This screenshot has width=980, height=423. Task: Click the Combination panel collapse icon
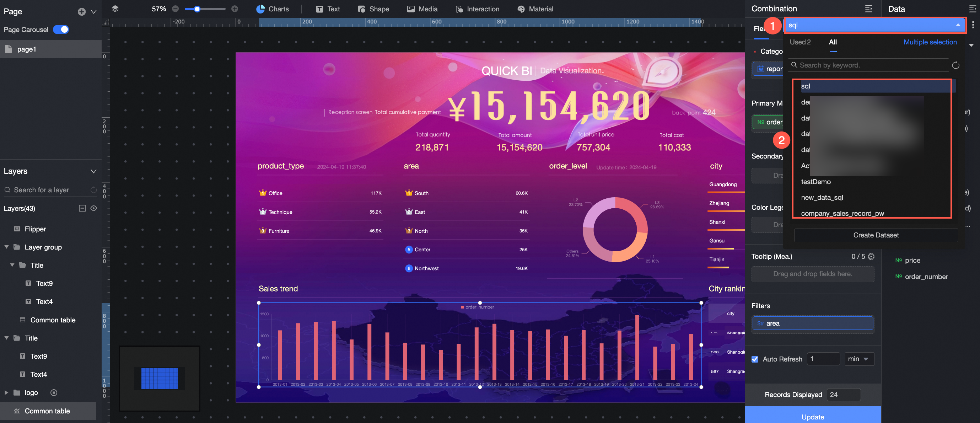tap(868, 9)
